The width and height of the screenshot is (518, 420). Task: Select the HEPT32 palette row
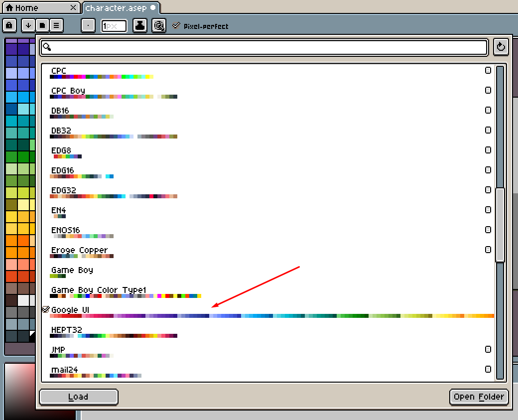tap(267, 332)
